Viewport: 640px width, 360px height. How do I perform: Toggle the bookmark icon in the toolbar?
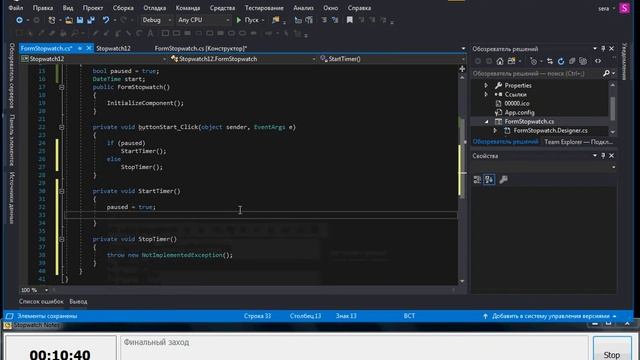tap(349, 20)
